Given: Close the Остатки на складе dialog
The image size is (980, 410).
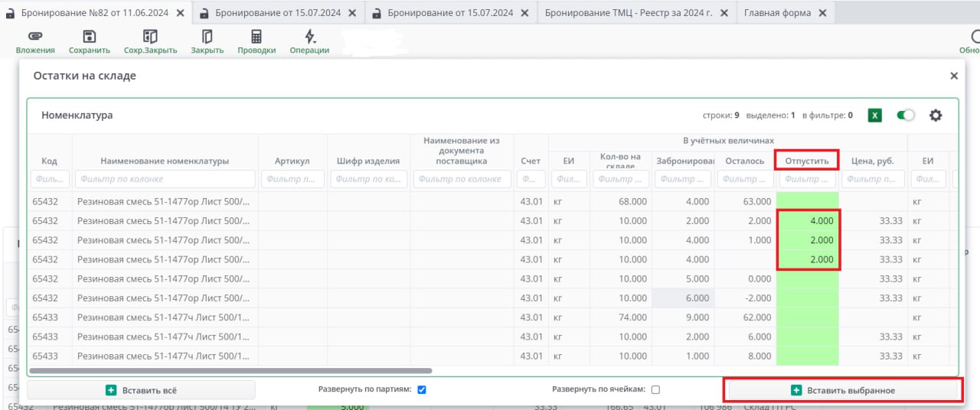Looking at the screenshot, I should click(954, 76).
